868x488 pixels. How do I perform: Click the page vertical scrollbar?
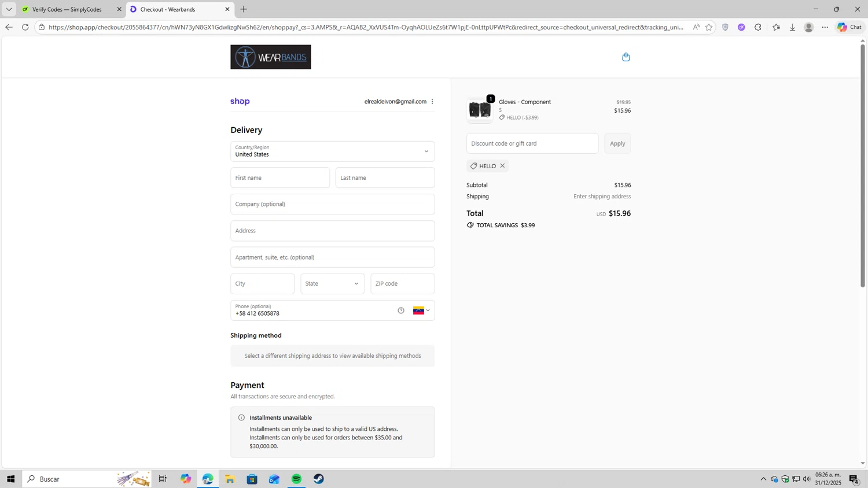[862, 165]
